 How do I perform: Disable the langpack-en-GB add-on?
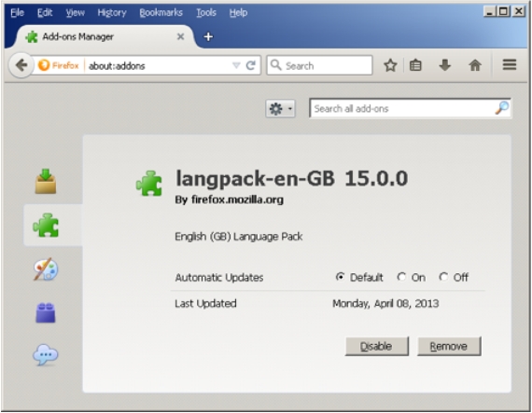[x=377, y=346]
